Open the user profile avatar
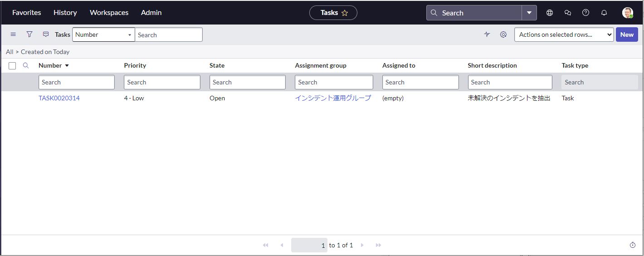Image resolution: width=644 pixels, height=256 pixels. click(627, 13)
